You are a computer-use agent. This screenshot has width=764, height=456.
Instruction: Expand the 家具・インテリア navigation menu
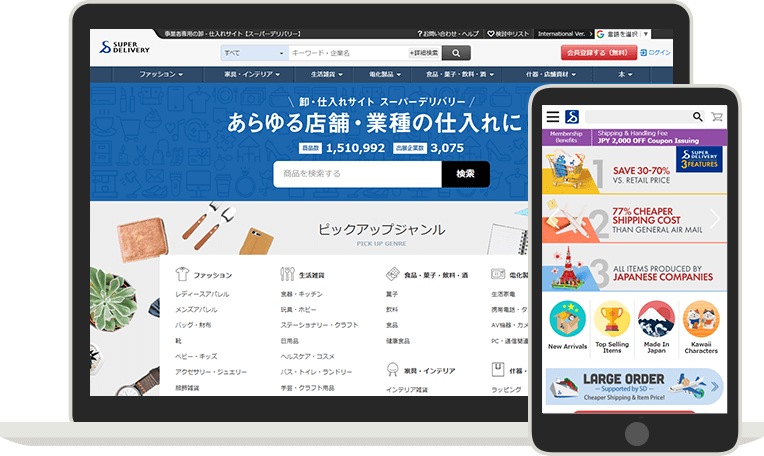pos(252,75)
